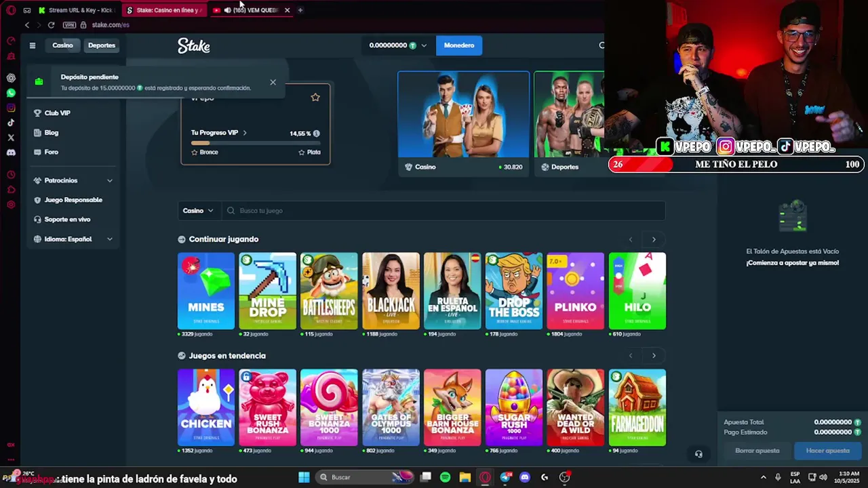Viewport: 868px width, 488px height.
Task: Open TikTok in Opera sidebar
Action: pyautogui.click(x=11, y=123)
